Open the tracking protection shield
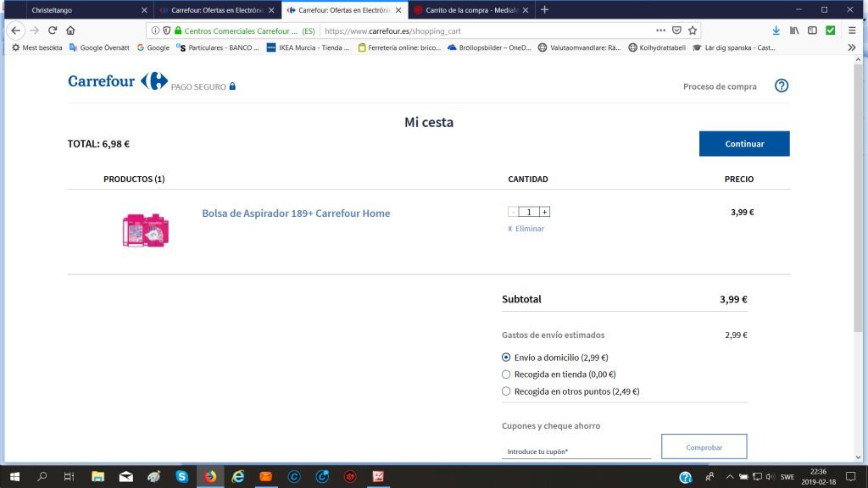 click(167, 31)
